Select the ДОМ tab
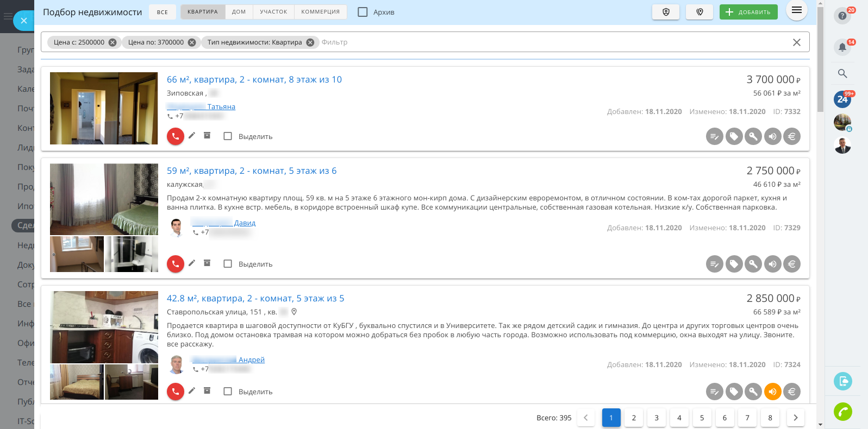The image size is (868, 429). point(239,12)
